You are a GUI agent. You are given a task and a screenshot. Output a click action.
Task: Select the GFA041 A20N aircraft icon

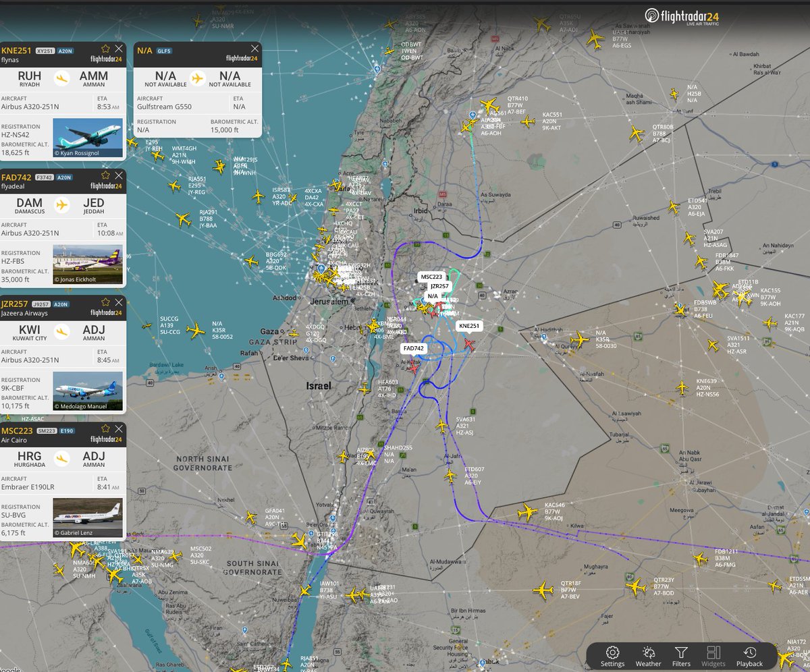[251, 517]
